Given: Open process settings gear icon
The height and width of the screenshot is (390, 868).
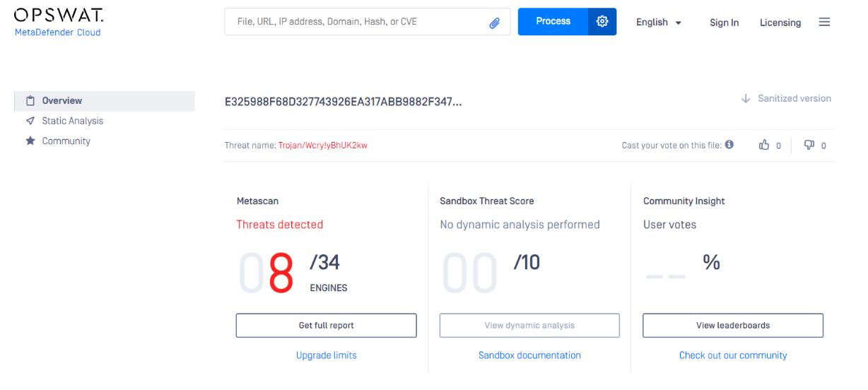Looking at the screenshot, I should (602, 22).
